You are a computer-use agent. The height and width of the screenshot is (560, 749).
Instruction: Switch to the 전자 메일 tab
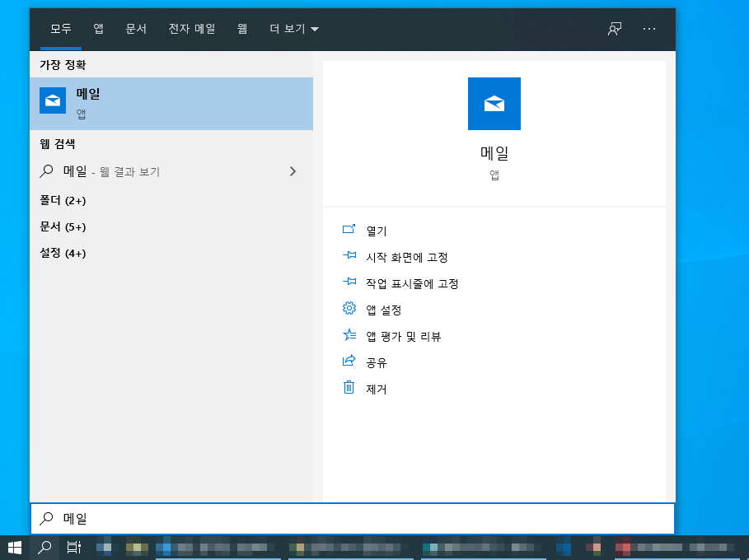coord(192,29)
